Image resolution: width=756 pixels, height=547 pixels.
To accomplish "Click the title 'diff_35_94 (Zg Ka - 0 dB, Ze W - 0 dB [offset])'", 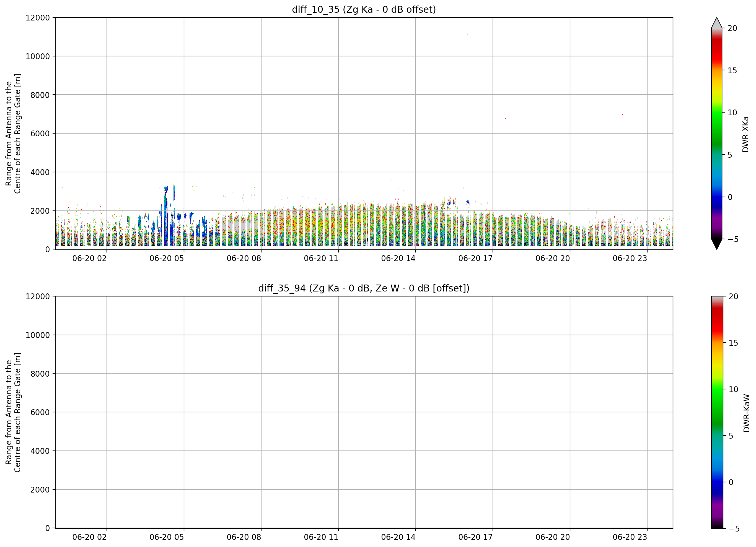I will click(x=364, y=288).
